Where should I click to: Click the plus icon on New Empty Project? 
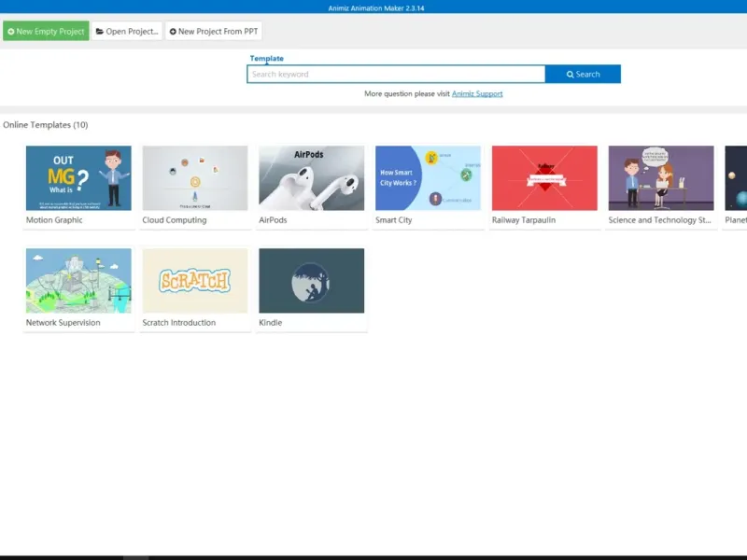pyautogui.click(x=11, y=32)
